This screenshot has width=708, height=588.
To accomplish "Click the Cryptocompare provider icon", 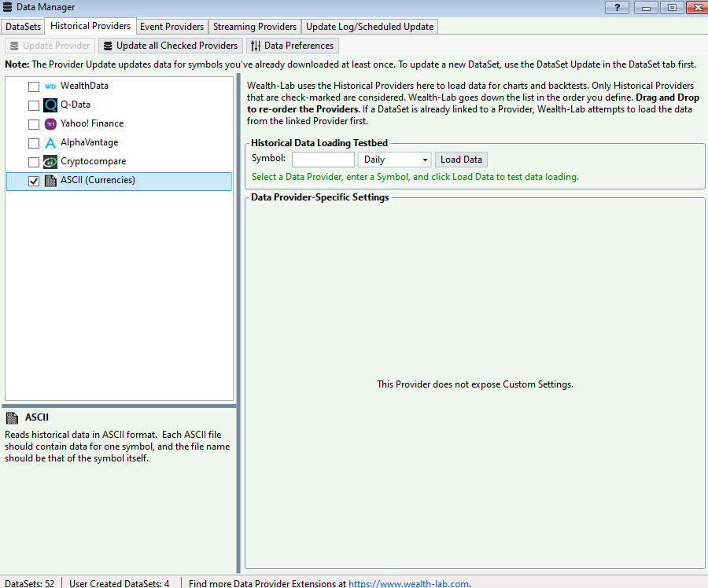I will point(50,162).
